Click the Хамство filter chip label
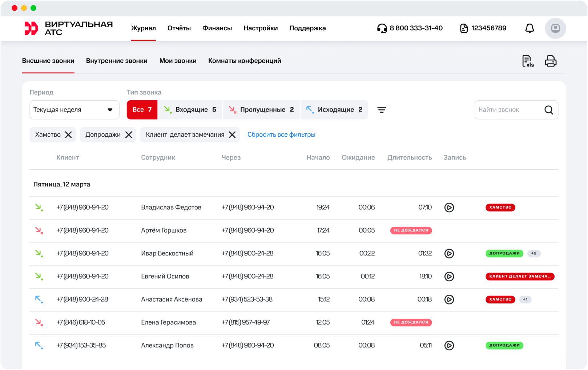Viewport: 588px width, 370px height. click(x=48, y=135)
